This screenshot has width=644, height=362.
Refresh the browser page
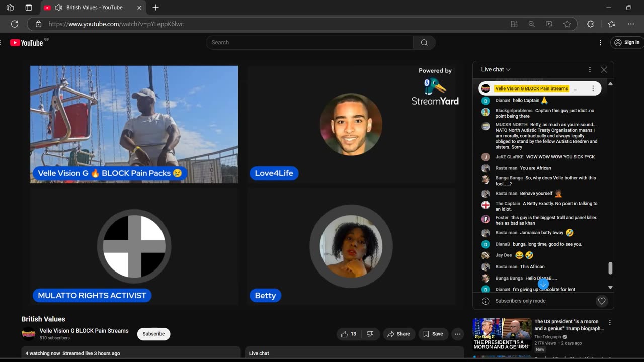(15, 24)
